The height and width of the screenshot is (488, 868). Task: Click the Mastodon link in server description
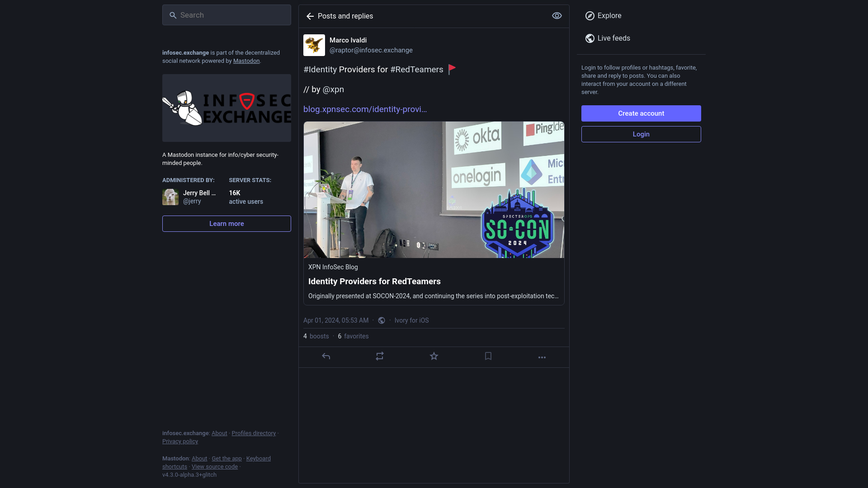[x=246, y=61]
